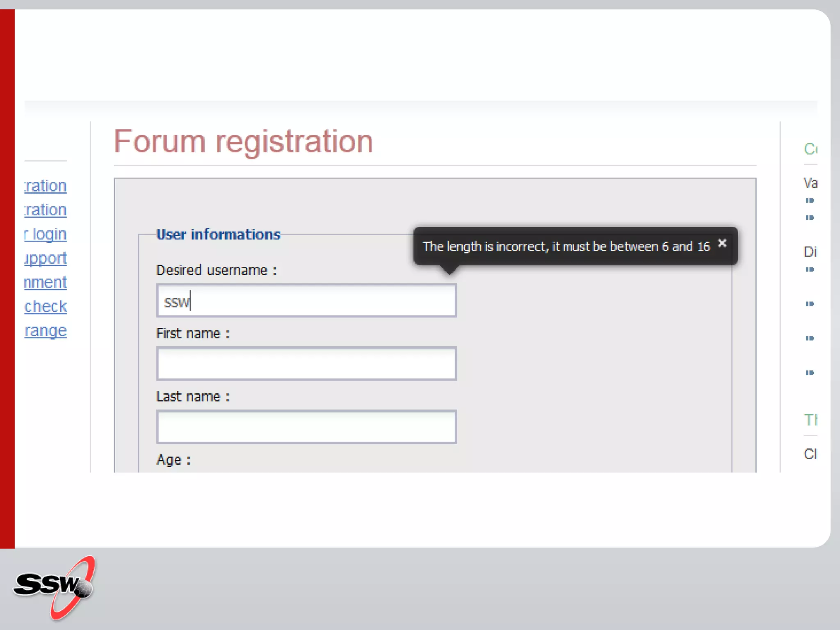
Task: Open the second 'ration' sidebar link
Action: [x=46, y=210]
